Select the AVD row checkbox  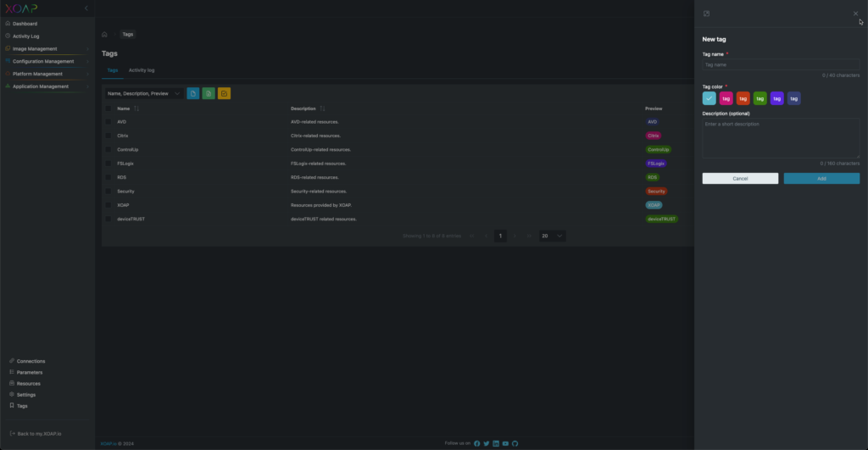pos(108,122)
